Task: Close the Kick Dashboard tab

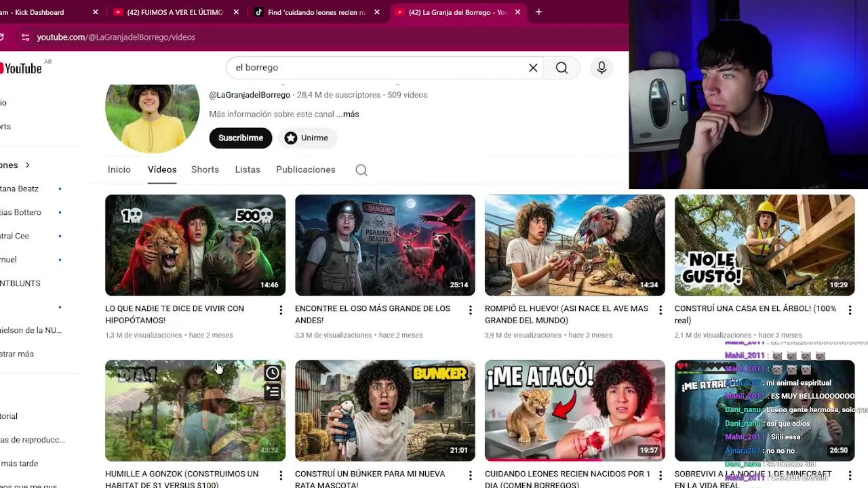Action: (x=95, y=12)
